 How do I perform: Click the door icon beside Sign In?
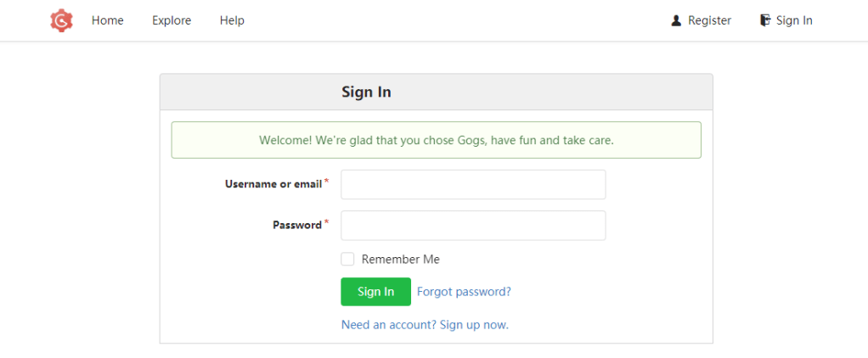point(765,20)
